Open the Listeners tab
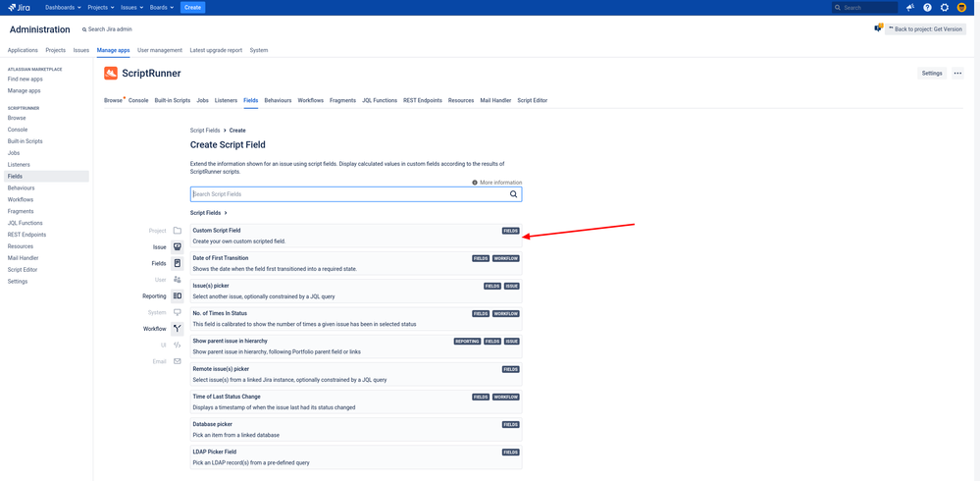Screen dimensions: 980x481 point(226,100)
